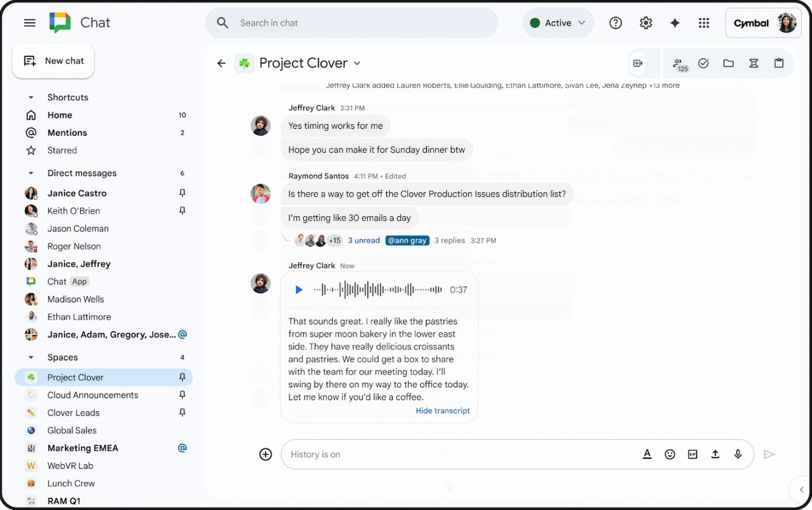This screenshot has width=812, height=510.
Task: Hide transcript for voice message
Action: [x=442, y=410]
